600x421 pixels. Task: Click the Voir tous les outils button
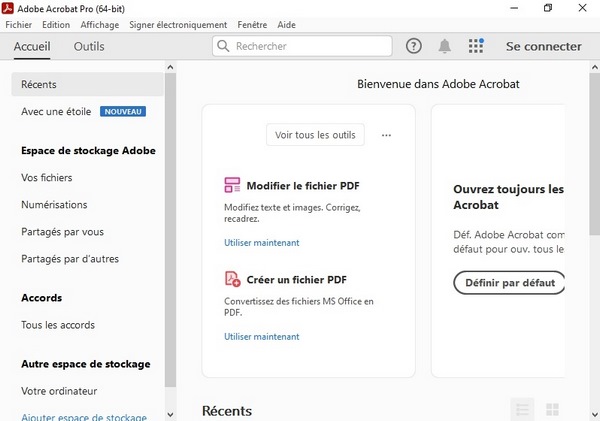pyautogui.click(x=315, y=135)
